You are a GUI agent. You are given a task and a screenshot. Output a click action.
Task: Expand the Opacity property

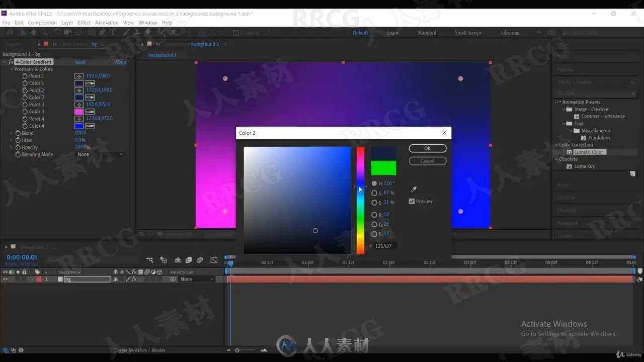point(12,147)
